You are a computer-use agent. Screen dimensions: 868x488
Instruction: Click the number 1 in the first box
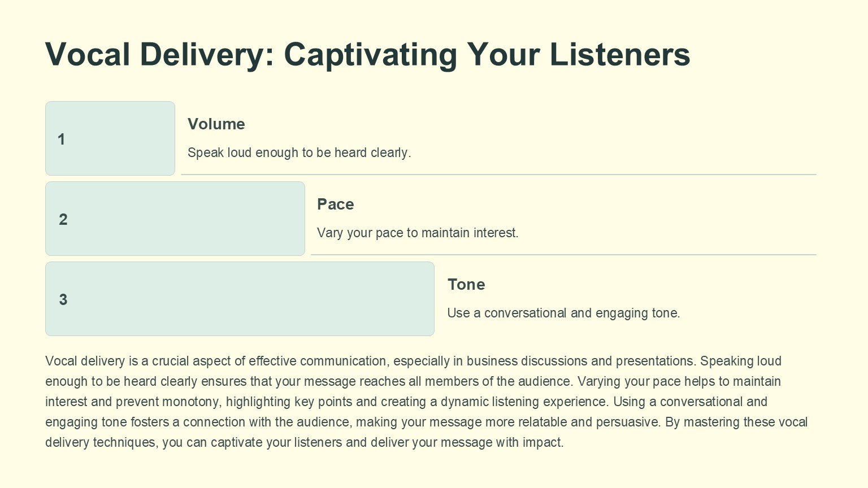(x=62, y=140)
